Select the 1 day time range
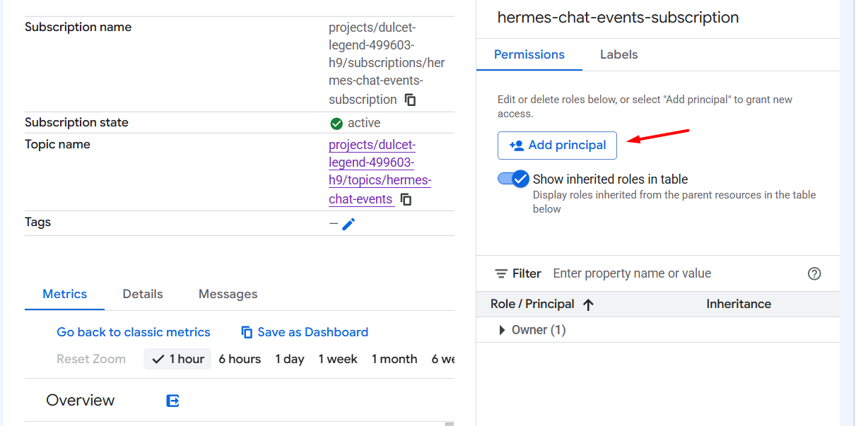Image resolution: width=868 pixels, height=426 pixels. pyautogui.click(x=290, y=359)
